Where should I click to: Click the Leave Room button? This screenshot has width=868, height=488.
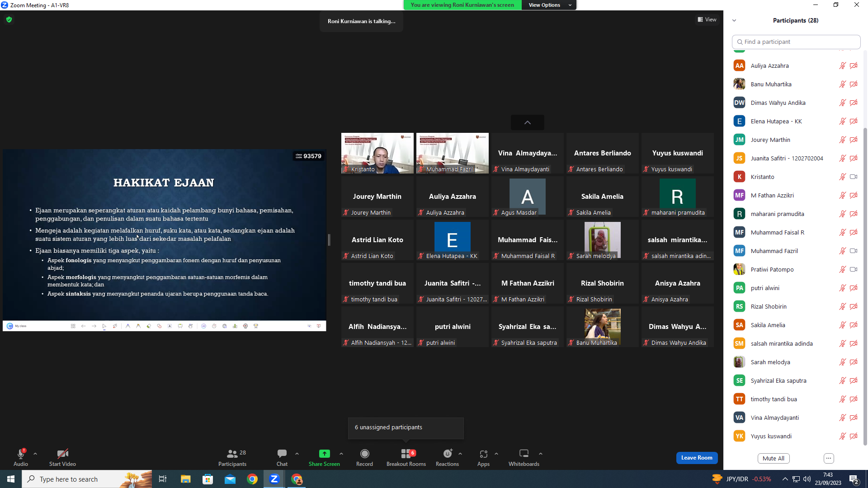click(x=697, y=458)
